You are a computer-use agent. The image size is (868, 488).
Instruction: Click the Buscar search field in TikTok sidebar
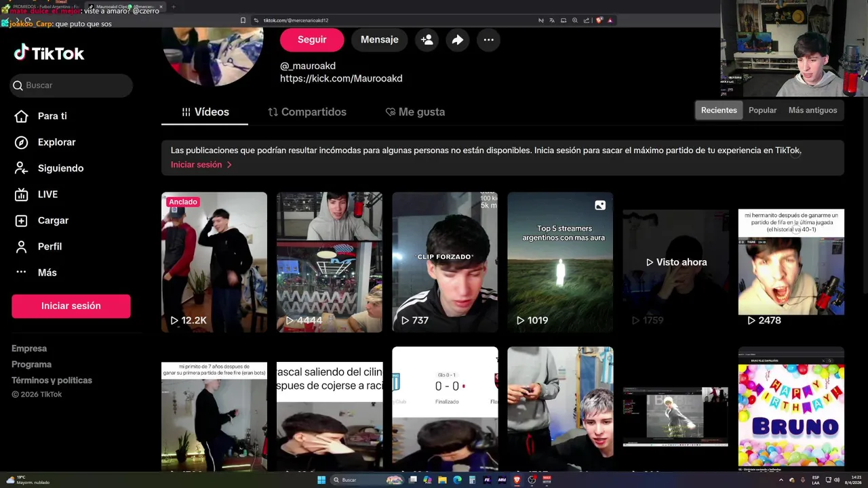pyautogui.click(x=71, y=85)
